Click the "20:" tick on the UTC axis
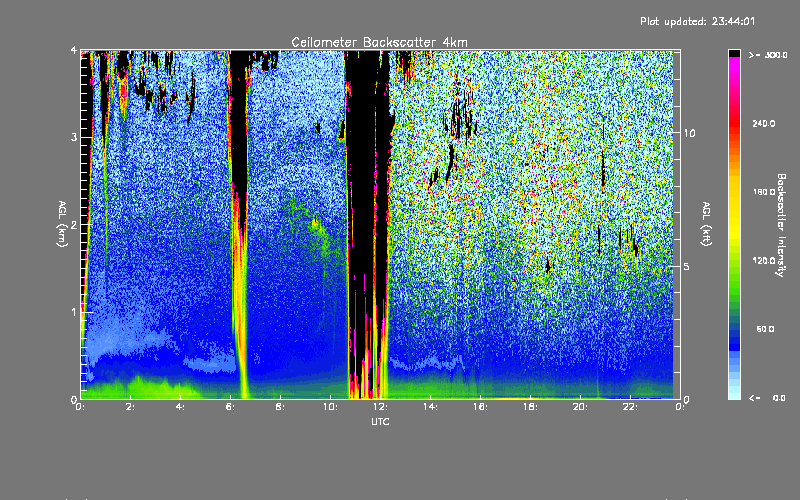 point(580,407)
